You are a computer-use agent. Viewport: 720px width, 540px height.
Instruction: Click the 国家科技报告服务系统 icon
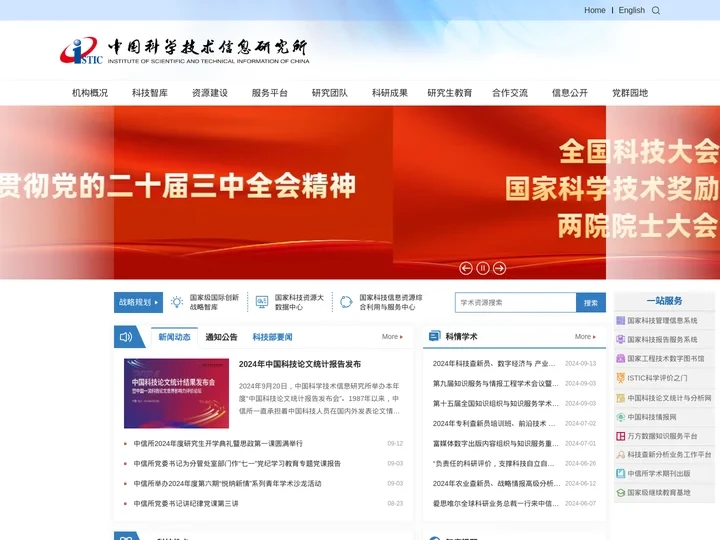point(620,339)
